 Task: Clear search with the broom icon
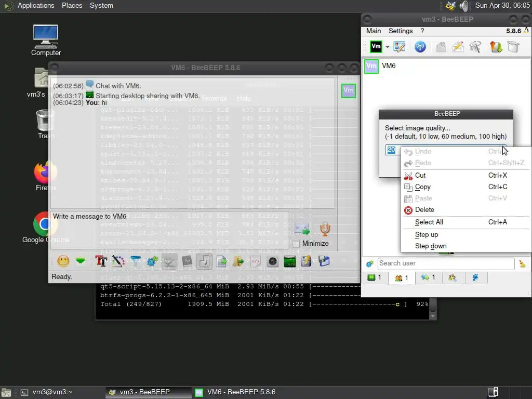point(522,263)
